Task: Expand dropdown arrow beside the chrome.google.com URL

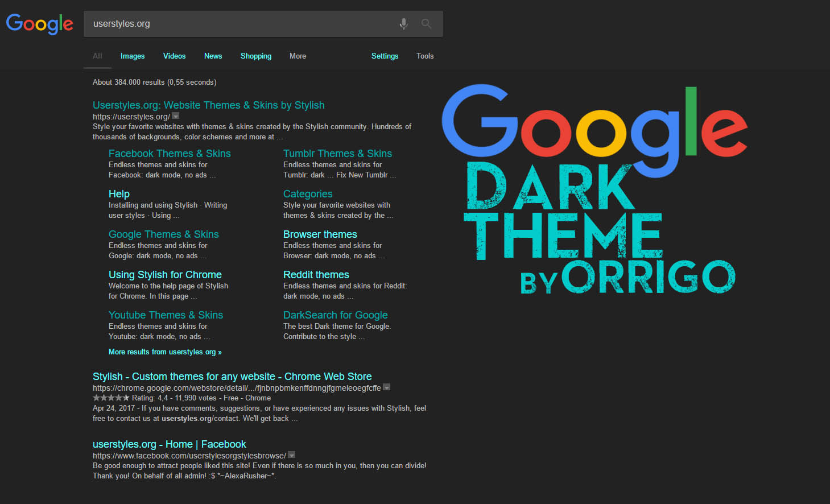Action: 387,387
